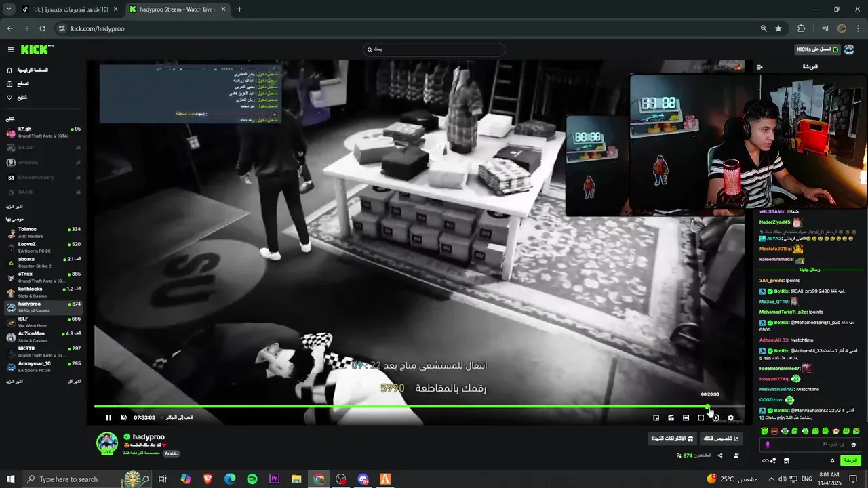
Task: Open the channel shop icon below the chat
Action: [x=787, y=460]
